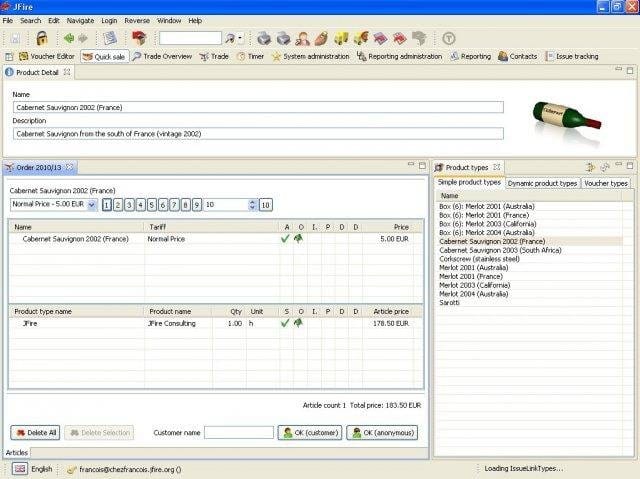Open the Navigate menu

pyautogui.click(x=80, y=20)
